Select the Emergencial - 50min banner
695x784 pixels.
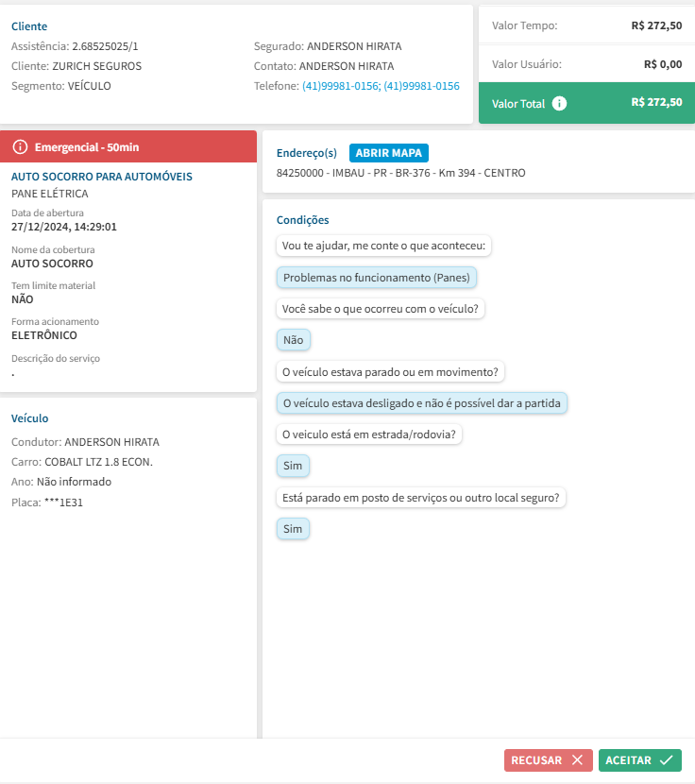click(128, 146)
